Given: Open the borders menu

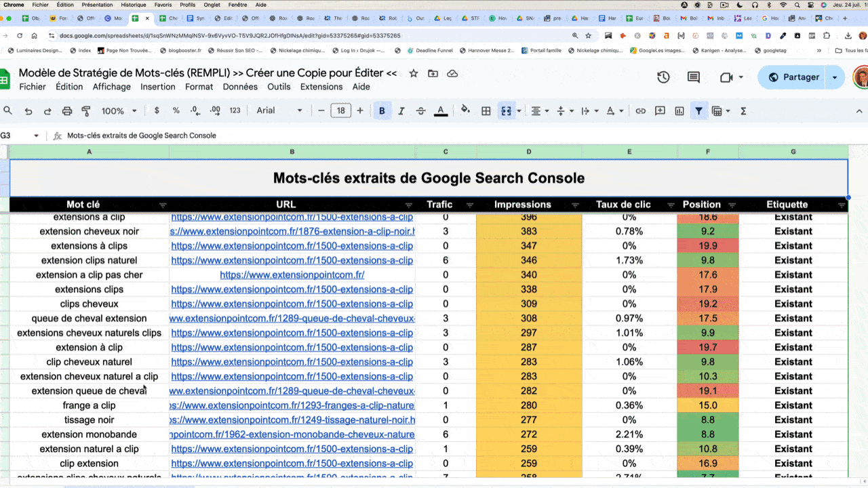Looking at the screenshot, I should (x=486, y=110).
